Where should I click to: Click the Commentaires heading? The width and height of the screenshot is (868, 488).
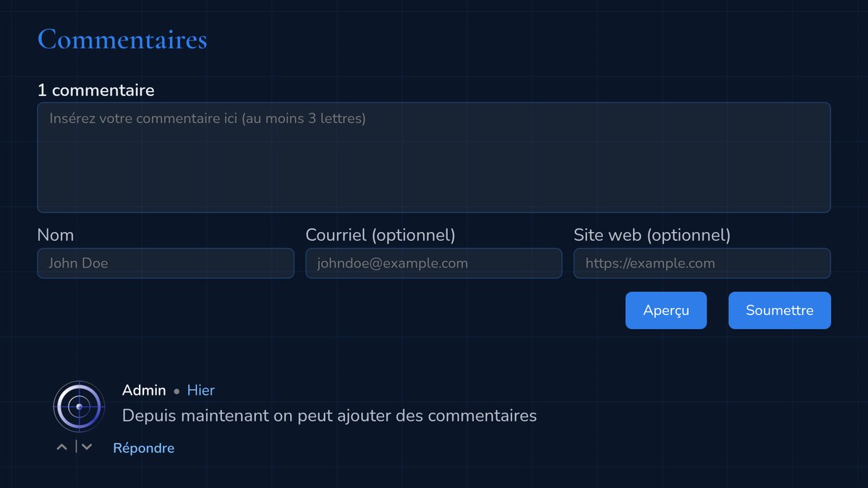coord(122,39)
